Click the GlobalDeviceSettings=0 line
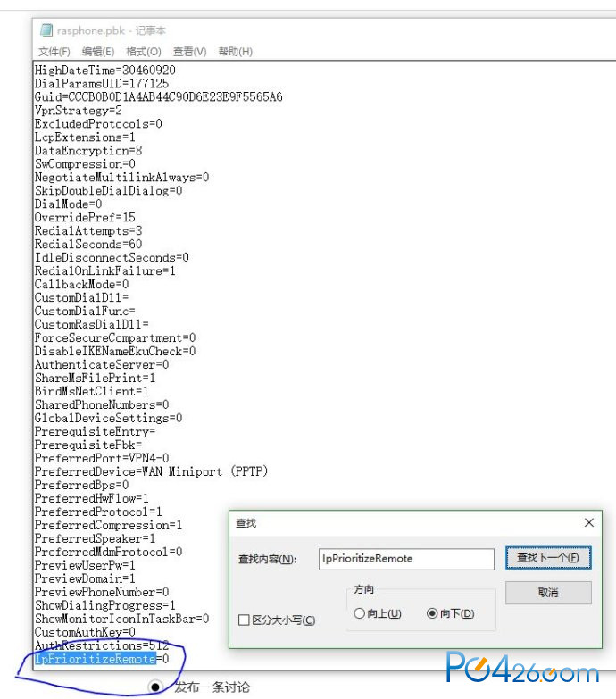Screen dimensions: 616x699 [x=108, y=418]
